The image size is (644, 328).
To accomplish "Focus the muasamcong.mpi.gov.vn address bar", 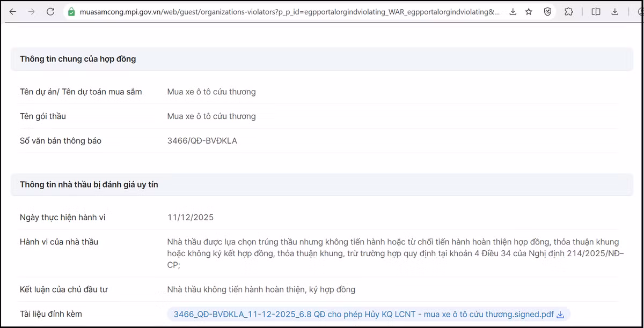I will tap(290, 12).
